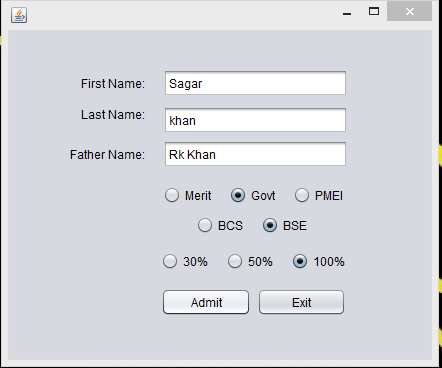This screenshot has width=442, height=368.
Task: Minimize the admission form window
Action: tap(347, 13)
